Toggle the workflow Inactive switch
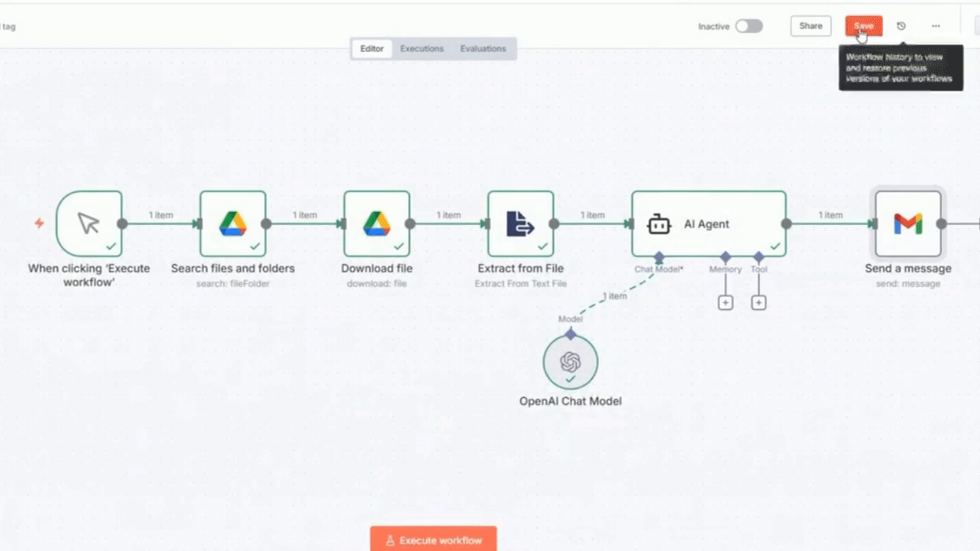The image size is (980, 551). click(x=749, y=26)
